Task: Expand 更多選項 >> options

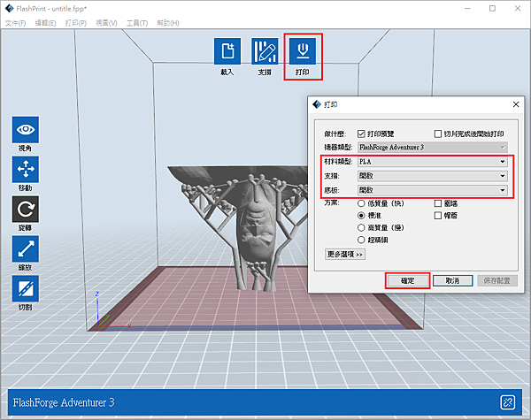Action: 345,254
